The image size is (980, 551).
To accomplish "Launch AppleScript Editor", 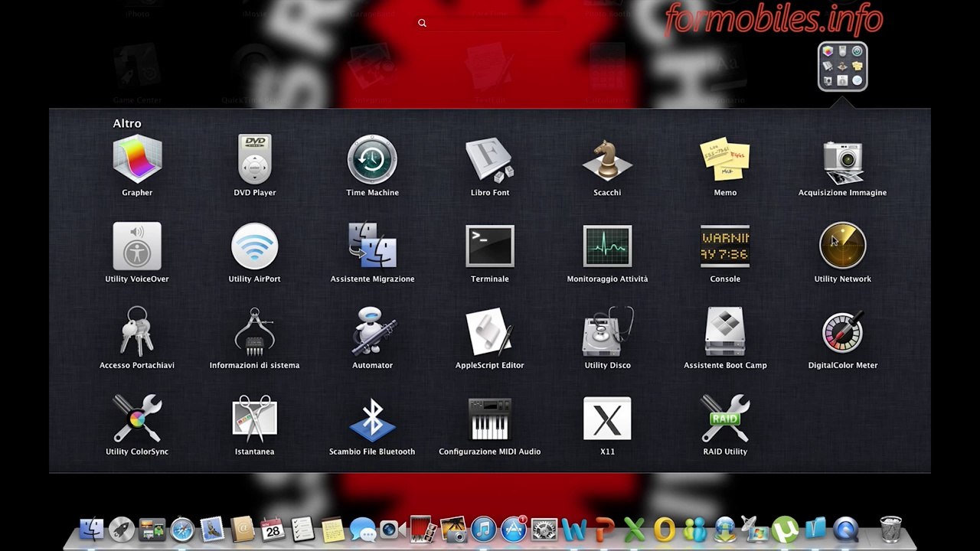I will (490, 332).
